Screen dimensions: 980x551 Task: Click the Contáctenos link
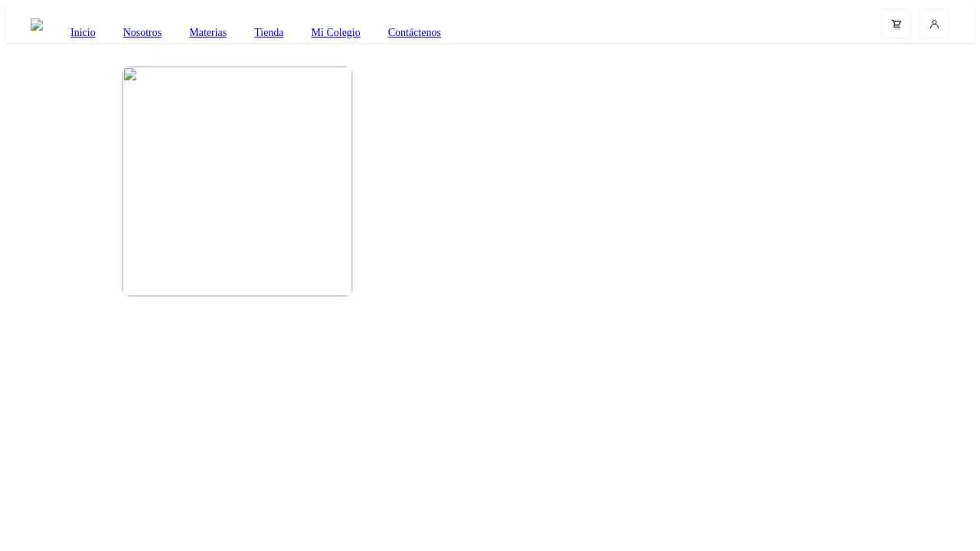[x=414, y=32]
